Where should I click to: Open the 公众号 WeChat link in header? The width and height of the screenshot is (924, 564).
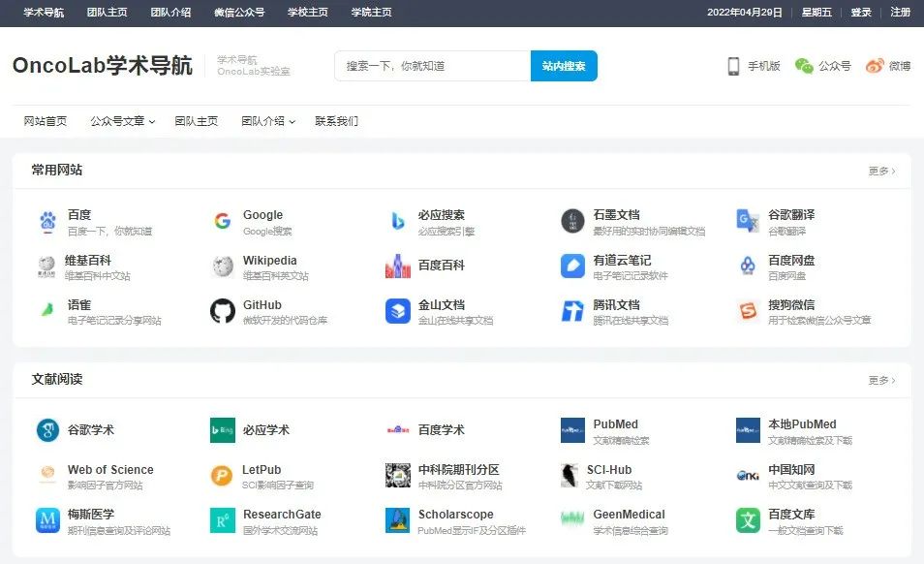pos(822,66)
